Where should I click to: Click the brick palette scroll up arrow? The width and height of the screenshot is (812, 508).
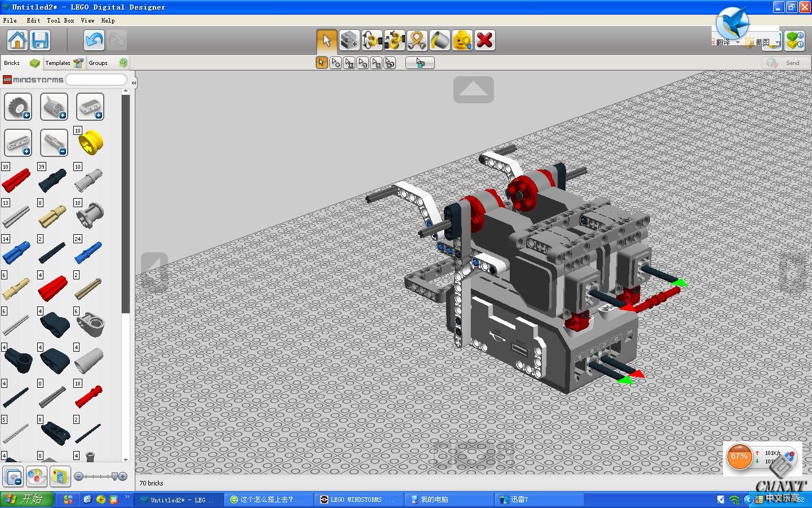[x=125, y=91]
